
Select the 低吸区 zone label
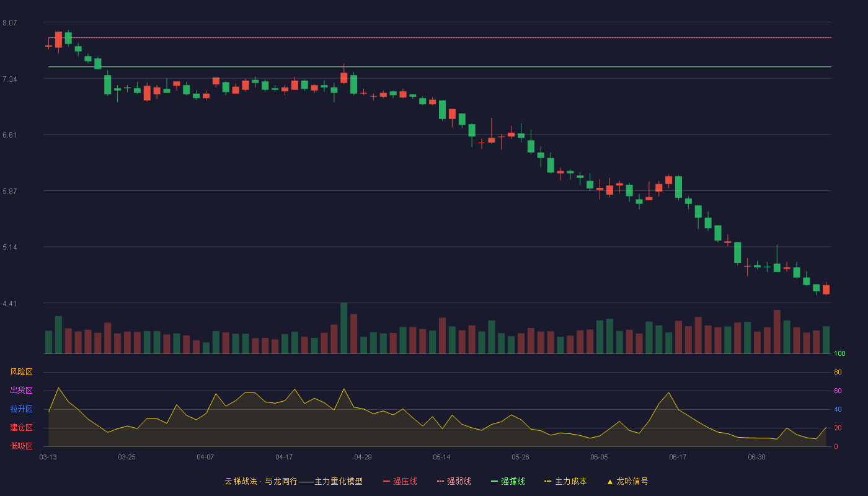point(21,446)
